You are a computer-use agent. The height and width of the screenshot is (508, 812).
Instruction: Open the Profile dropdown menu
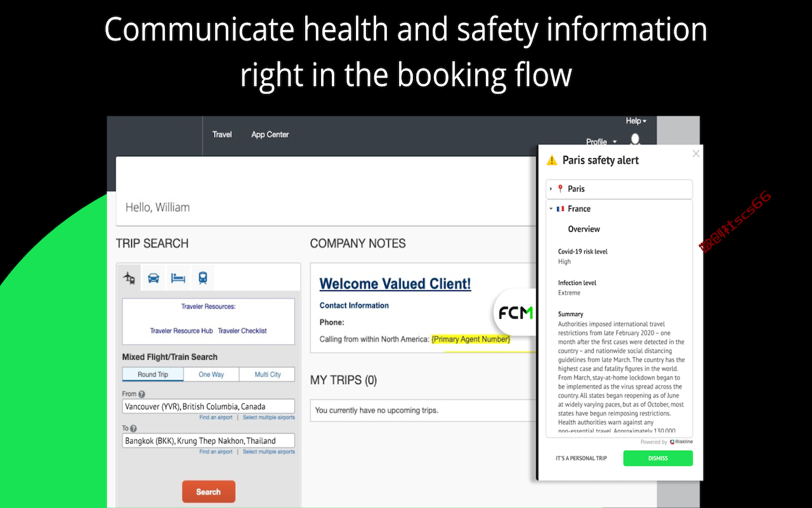pyautogui.click(x=601, y=142)
